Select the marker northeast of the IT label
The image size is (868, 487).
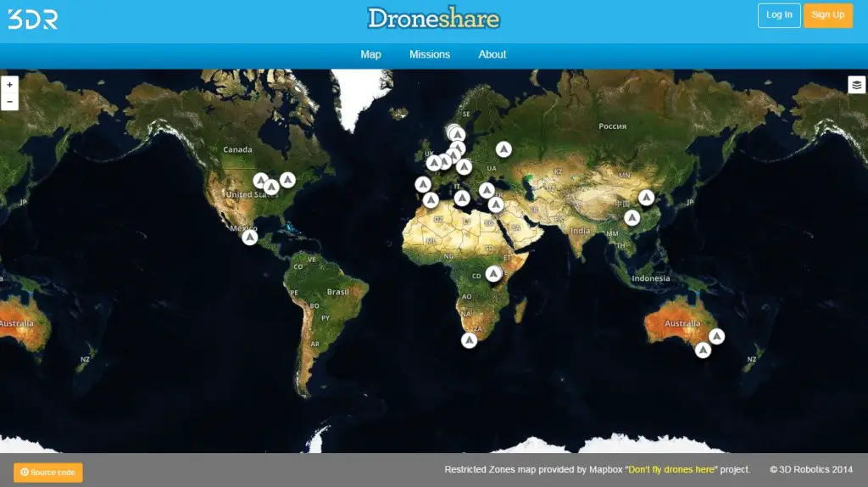point(464,166)
